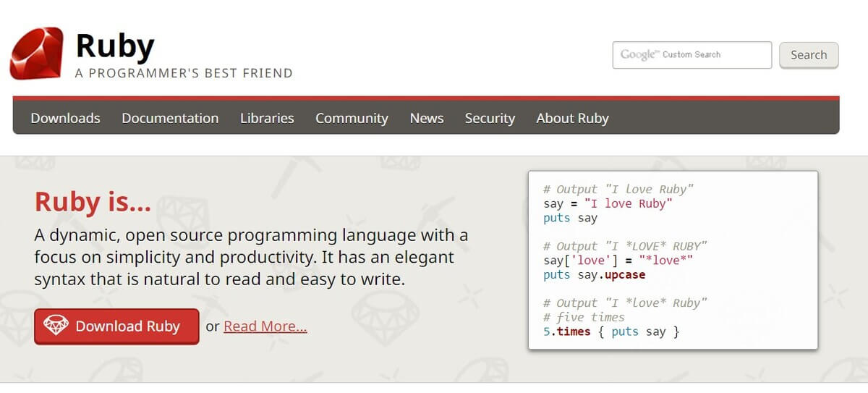This screenshot has height=393, width=868.
Task: Open the Downloads menu item
Action: [x=65, y=118]
